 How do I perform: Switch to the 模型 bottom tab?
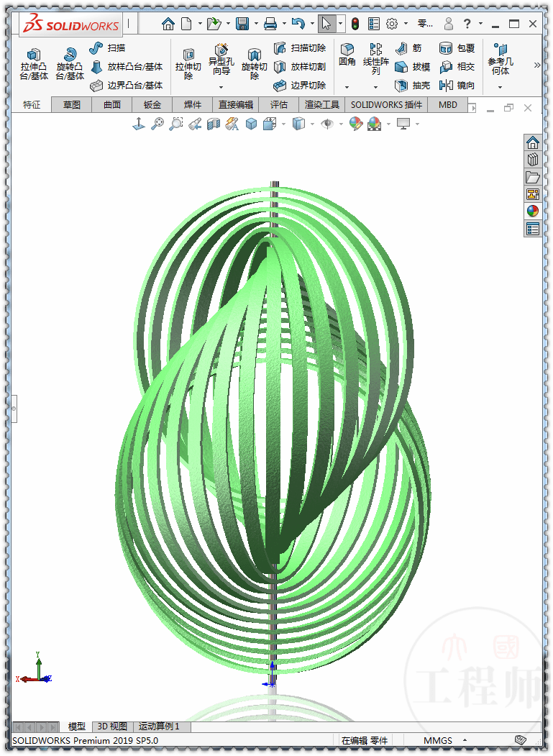click(x=77, y=726)
